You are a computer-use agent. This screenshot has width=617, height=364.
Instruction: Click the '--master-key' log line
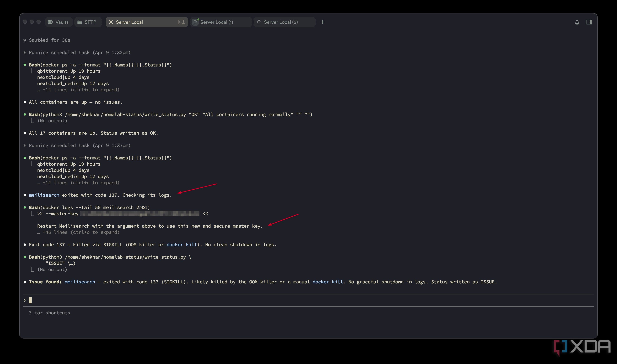(123, 214)
